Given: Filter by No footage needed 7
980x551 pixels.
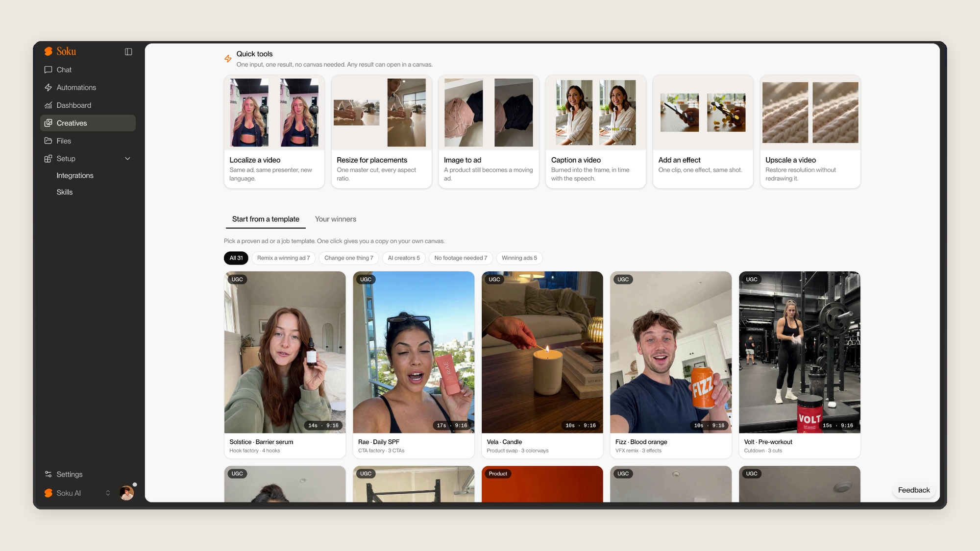Looking at the screenshot, I should coord(461,258).
